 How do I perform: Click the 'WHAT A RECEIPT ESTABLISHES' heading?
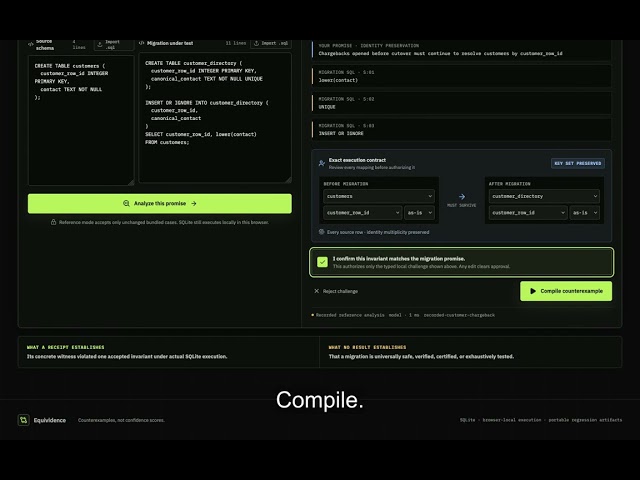[x=65, y=347]
